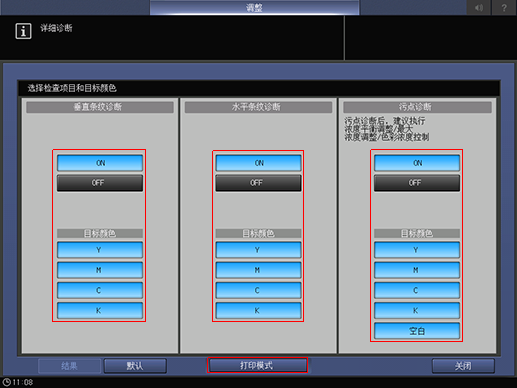The image size is (517, 388).
Task: Turn ON 垂直条纹诊断
Action: [x=100, y=163]
